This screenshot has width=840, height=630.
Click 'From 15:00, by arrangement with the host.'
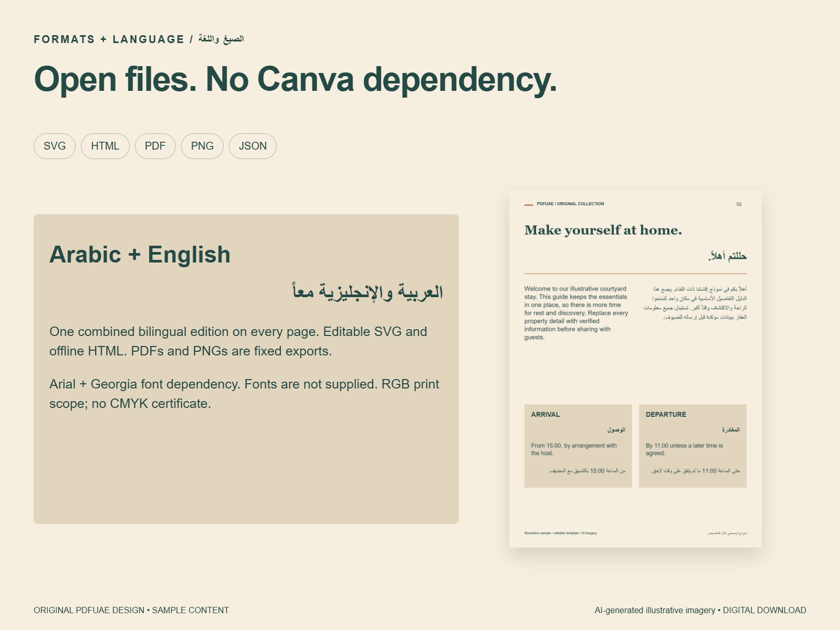[574, 449]
